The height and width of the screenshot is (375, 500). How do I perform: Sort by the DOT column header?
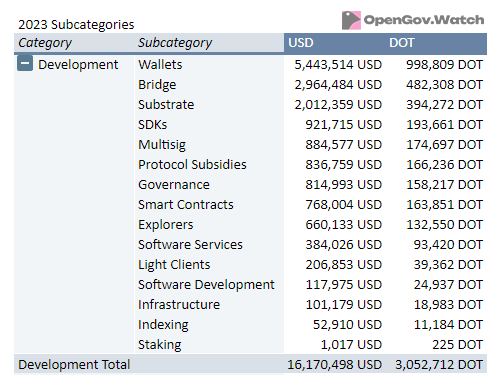point(402,43)
